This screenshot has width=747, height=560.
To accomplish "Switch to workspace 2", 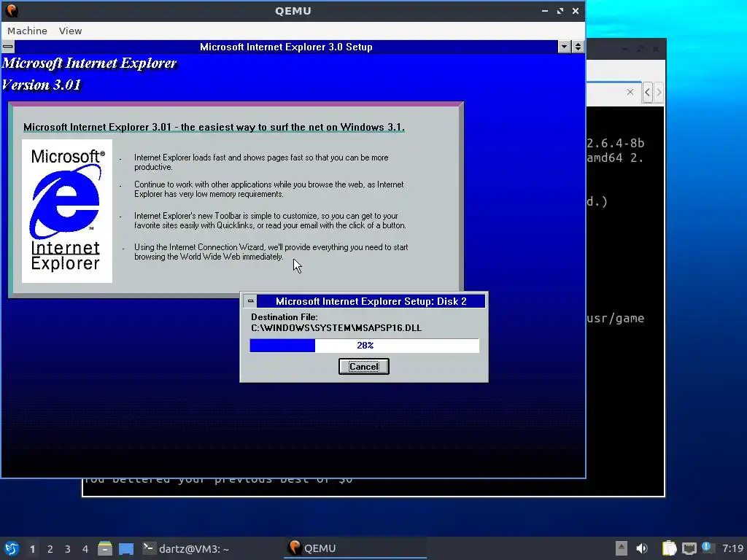I will coord(50,549).
